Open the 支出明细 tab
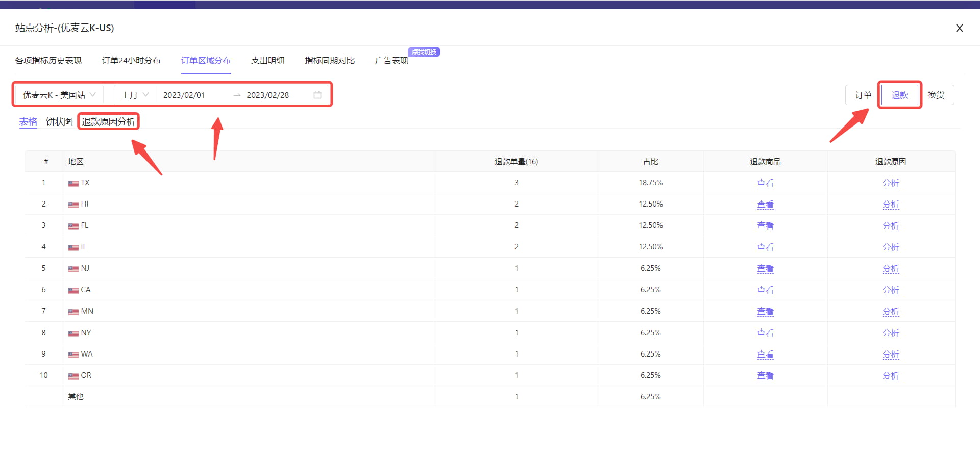 click(267, 61)
